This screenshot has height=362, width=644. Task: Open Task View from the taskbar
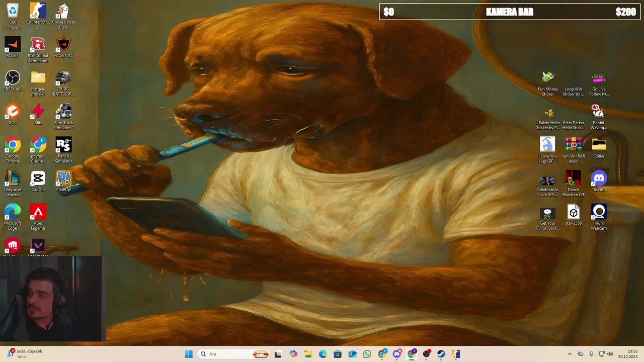pyautogui.click(x=278, y=354)
